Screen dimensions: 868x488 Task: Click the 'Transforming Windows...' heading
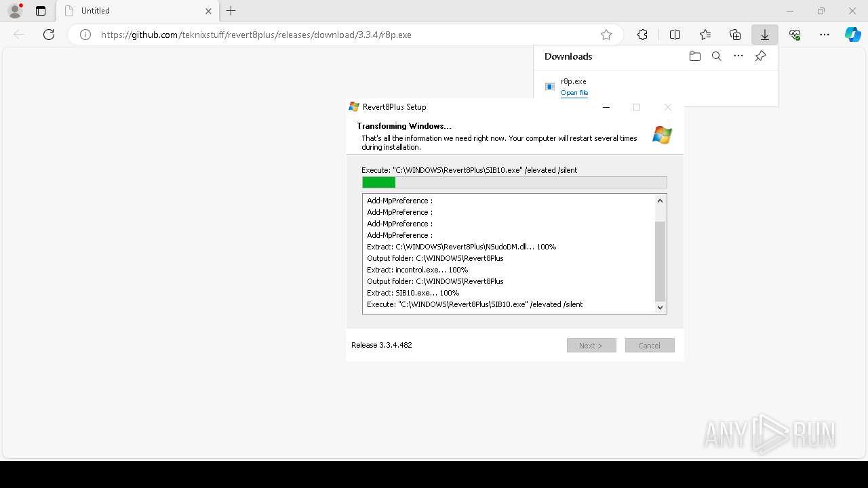404,126
